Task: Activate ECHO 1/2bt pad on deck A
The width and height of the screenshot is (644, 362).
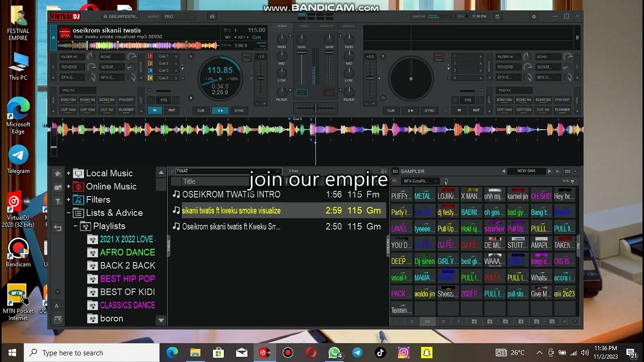Action: coord(68,100)
